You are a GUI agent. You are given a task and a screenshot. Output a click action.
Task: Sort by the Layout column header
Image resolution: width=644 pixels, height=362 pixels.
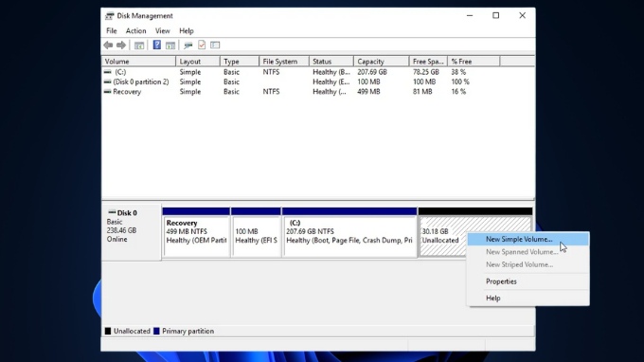(x=198, y=62)
